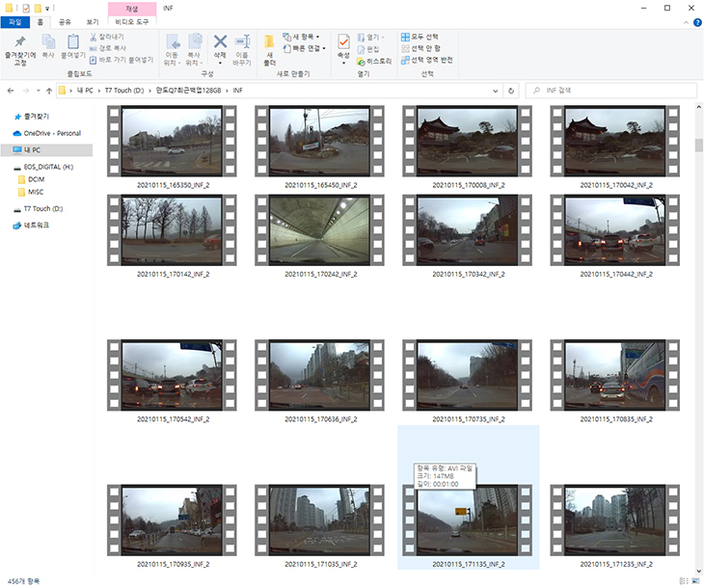Open the Video Tools (비디오 도구) tab
The height and width of the screenshot is (588, 704).
(131, 22)
